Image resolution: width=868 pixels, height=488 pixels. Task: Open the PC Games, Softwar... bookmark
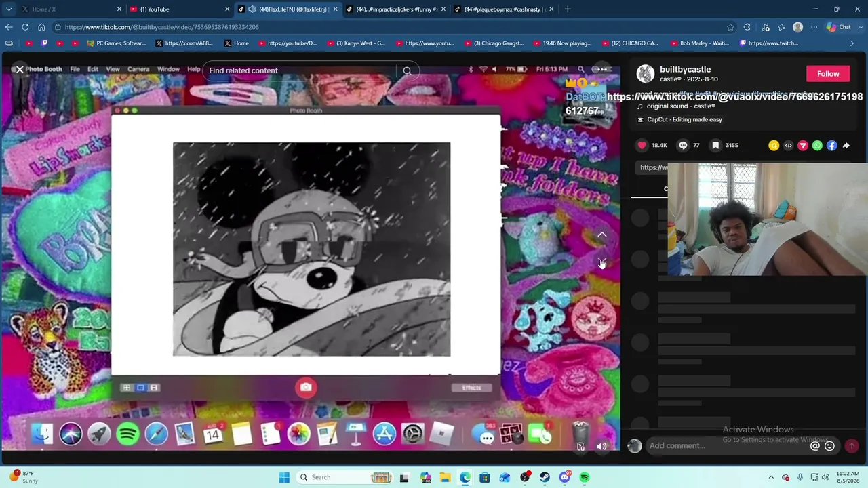[117, 43]
